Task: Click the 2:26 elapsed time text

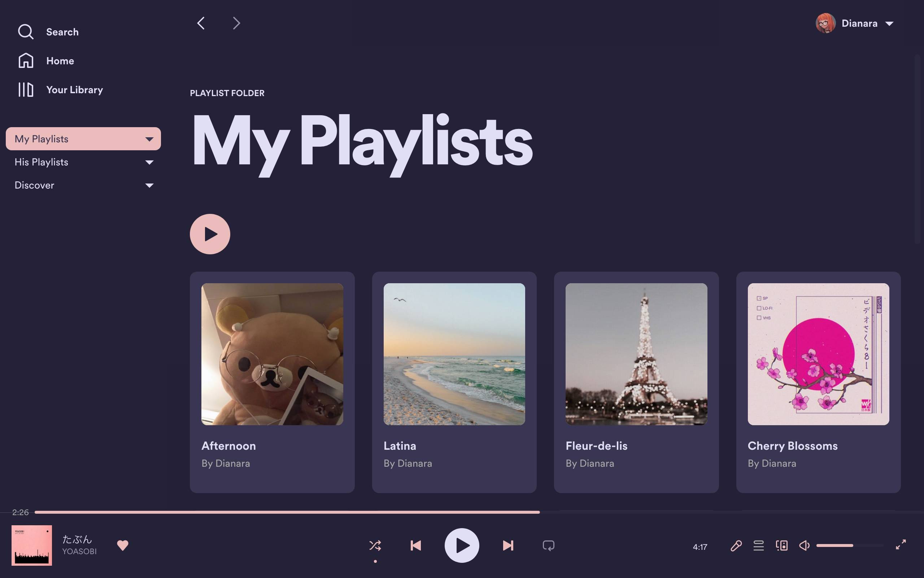Action: [x=20, y=512]
